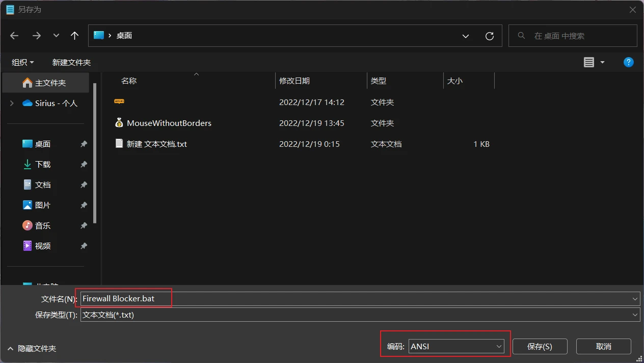This screenshot has height=363, width=644.
Task: Click the pin icon beside 视频
Action: (x=84, y=246)
